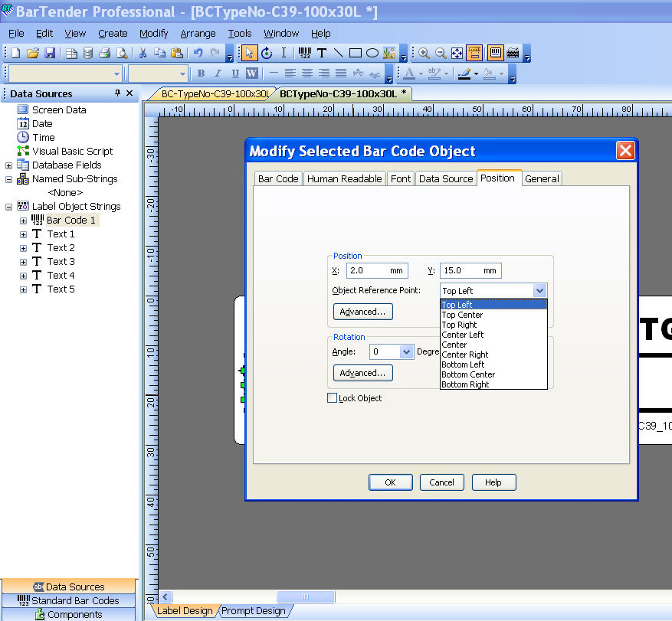
Task: Open a file with the folder icon
Action: (x=33, y=53)
